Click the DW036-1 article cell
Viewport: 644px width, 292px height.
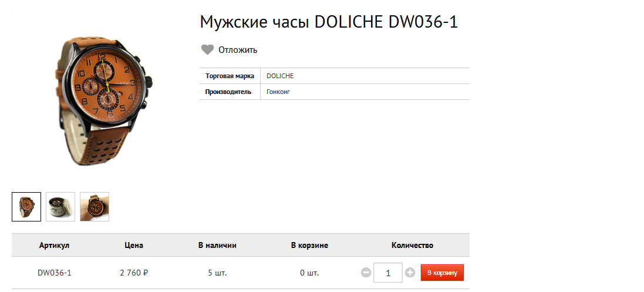(x=55, y=273)
